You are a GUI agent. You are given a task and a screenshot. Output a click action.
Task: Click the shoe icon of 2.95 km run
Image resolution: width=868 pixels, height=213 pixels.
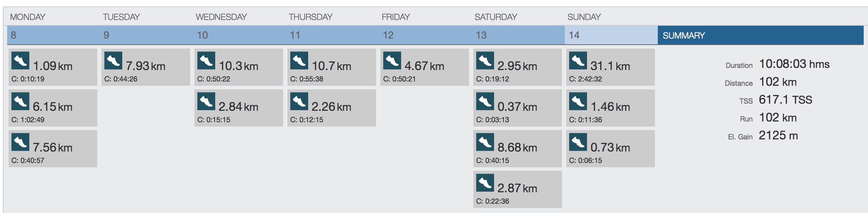pyautogui.click(x=485, y=61)
